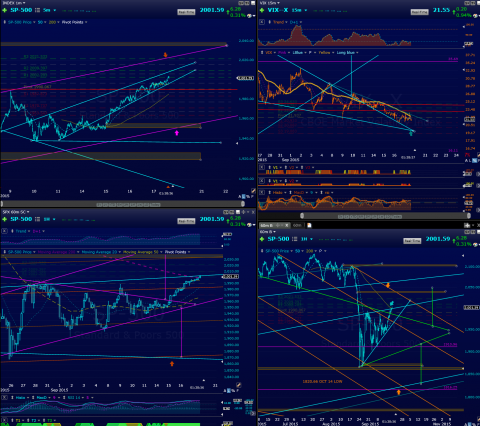480x426 pixels.
Task: Click the SP-500 symbol in top-left chart
Action: pyautogui.click(x=21, y=10)
